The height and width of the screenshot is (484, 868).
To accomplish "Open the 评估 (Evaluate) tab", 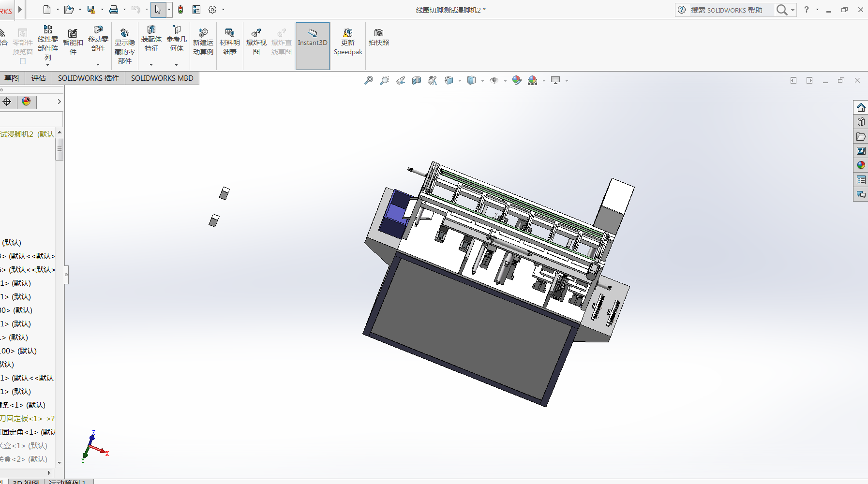I will 39,78.
